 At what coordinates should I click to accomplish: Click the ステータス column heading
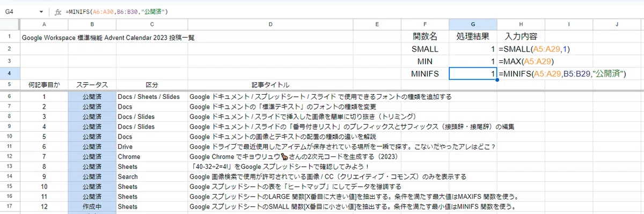click(x=92, y=85)
